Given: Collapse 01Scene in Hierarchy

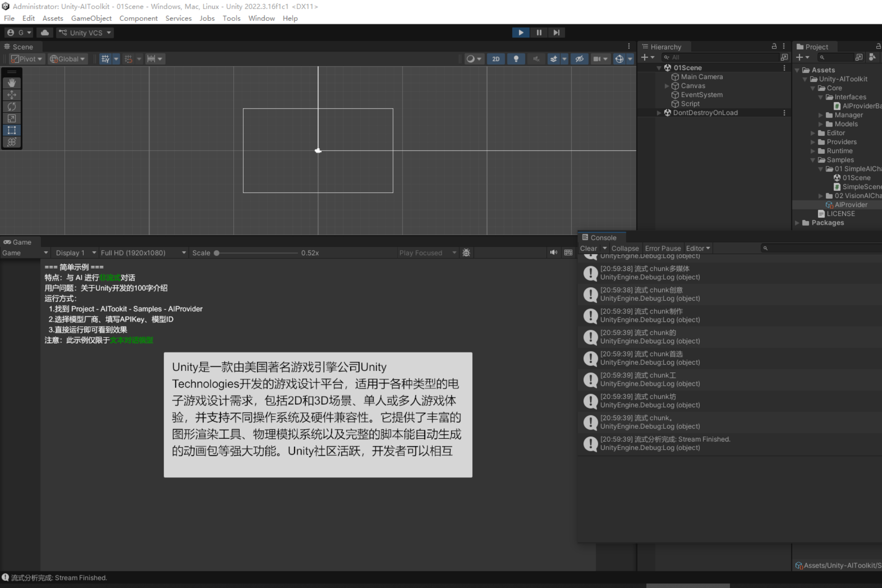Looking at the screenshot, I should click(659, 68).
